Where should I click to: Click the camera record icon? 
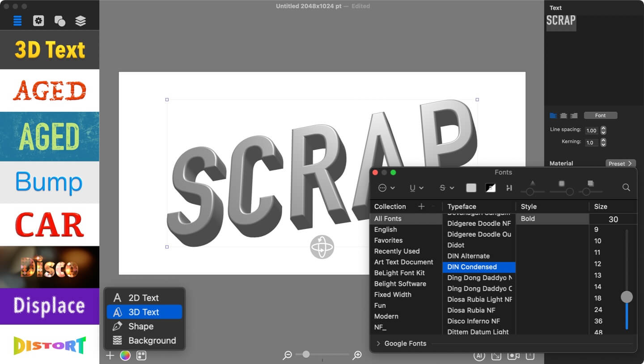[513, 356]
